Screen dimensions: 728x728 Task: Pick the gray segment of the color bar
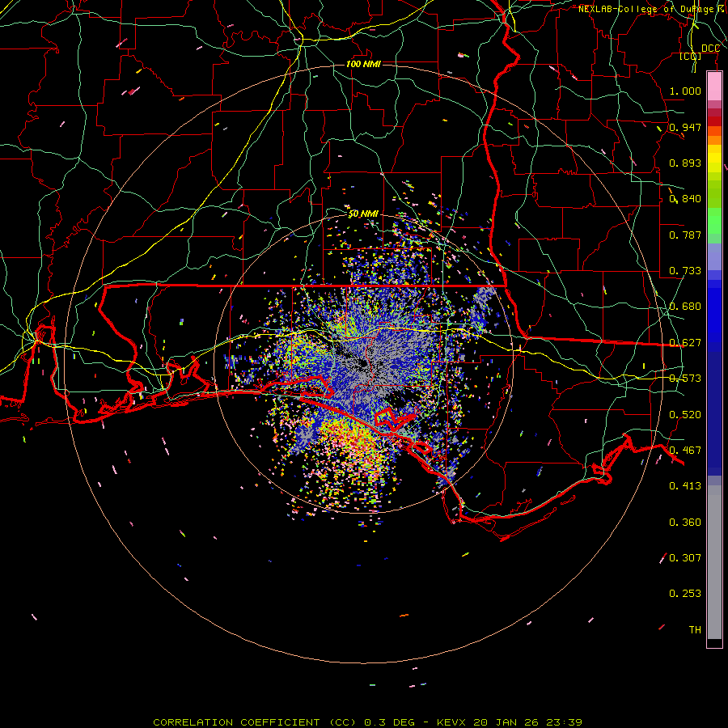(x=714, y=562)
